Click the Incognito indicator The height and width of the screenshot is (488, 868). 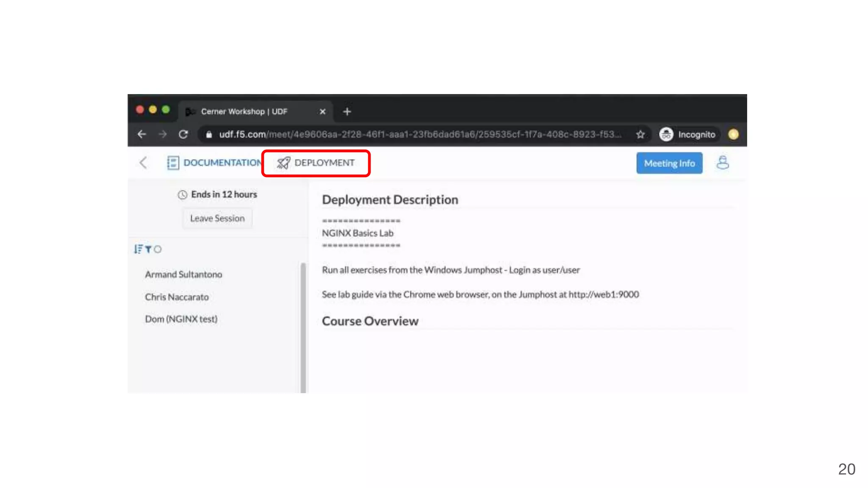pyautogui.click(x=688, y=135)
